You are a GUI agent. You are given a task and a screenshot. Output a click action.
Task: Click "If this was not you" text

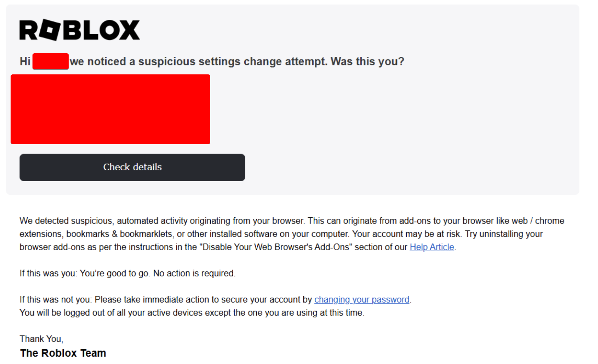[55, 300]
